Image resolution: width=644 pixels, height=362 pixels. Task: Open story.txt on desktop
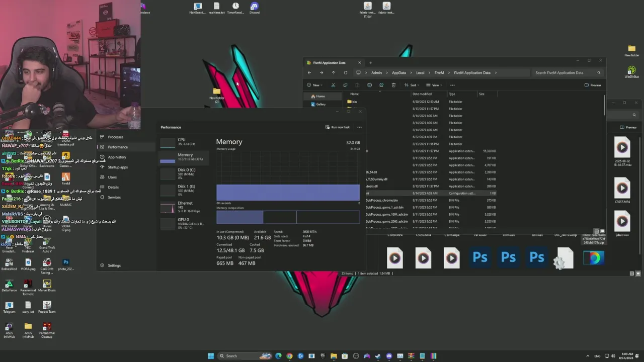(x=28, y=307)
